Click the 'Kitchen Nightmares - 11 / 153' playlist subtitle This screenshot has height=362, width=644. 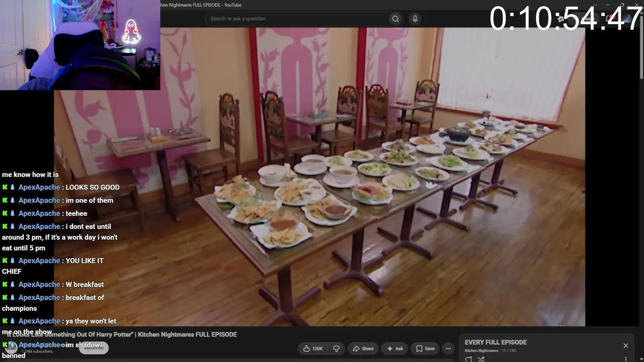pos(490,350)
